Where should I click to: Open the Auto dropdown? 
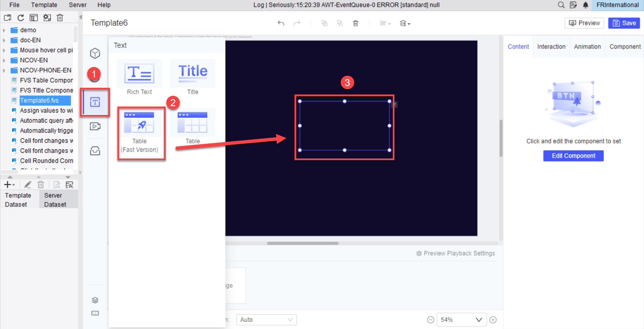point(266,320)
